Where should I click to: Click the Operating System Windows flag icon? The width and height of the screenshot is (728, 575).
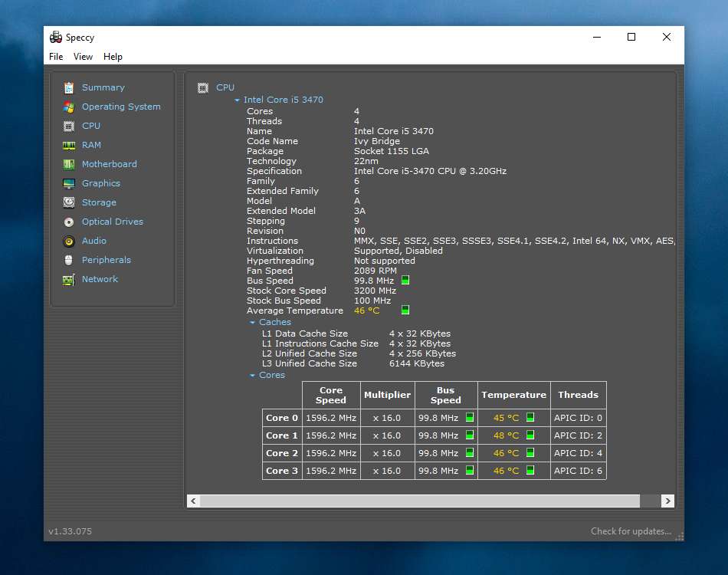click(69, 107)
